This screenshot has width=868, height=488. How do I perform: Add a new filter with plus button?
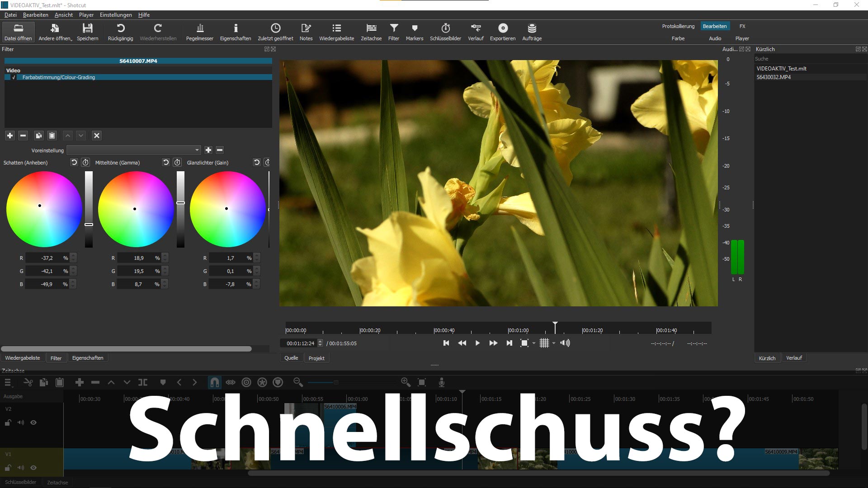coord(10,136)
